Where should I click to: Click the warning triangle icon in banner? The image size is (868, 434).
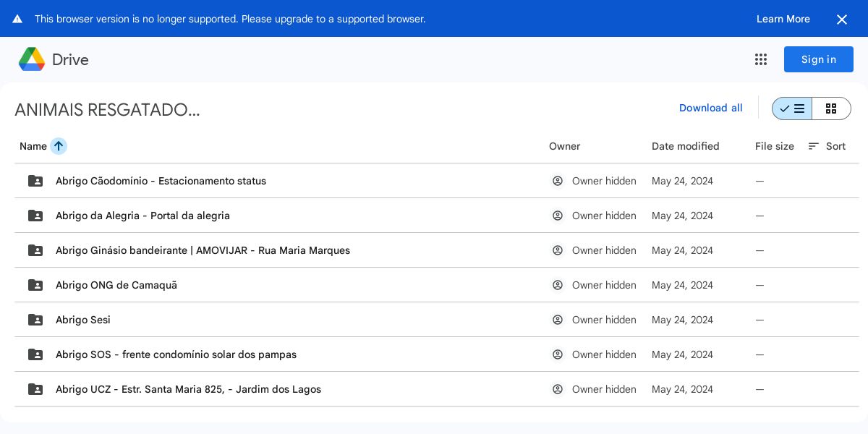(x=17, y=19)
